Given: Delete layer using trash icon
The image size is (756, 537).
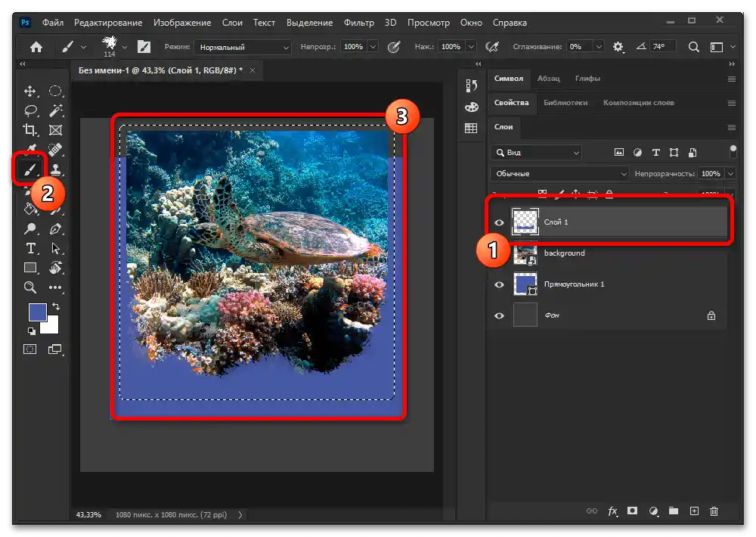Looking at the screenshot, I should 714,511.
